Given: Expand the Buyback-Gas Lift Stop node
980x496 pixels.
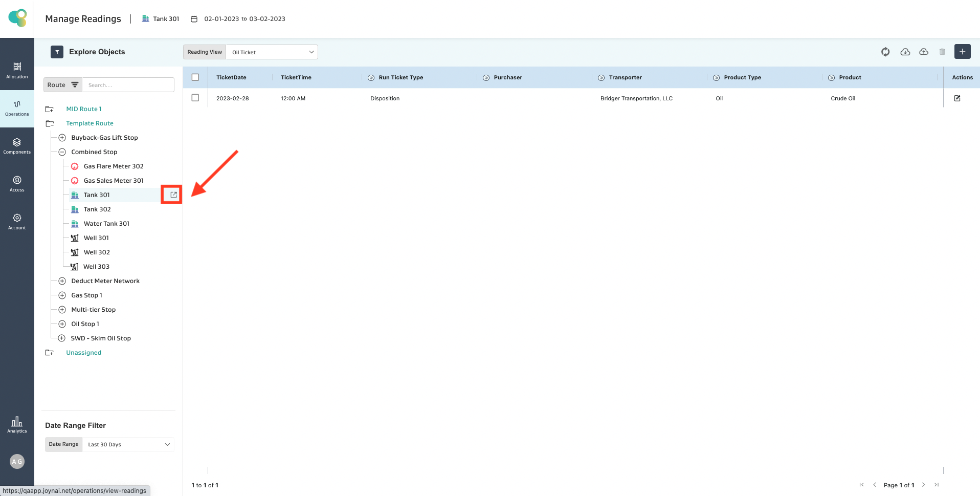Looking at the screenshot, I should pos(62,138).
